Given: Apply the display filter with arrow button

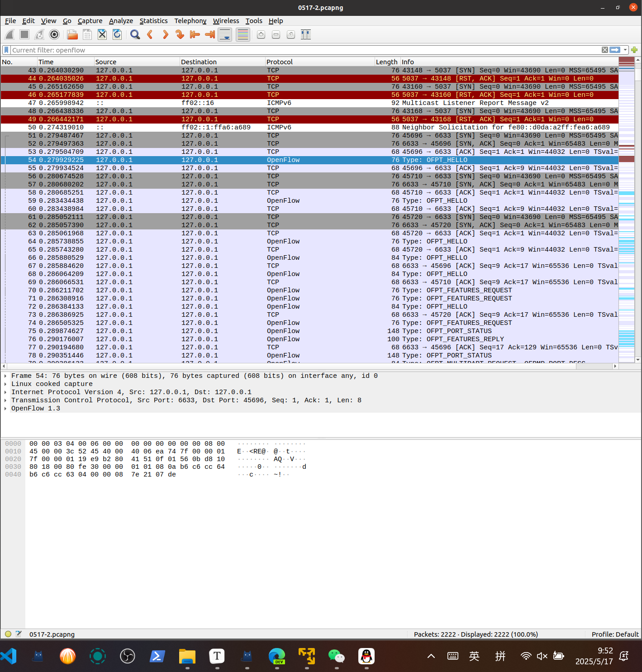Looking at the screenshot, I should pyautogui.click(x=615, y=50).
